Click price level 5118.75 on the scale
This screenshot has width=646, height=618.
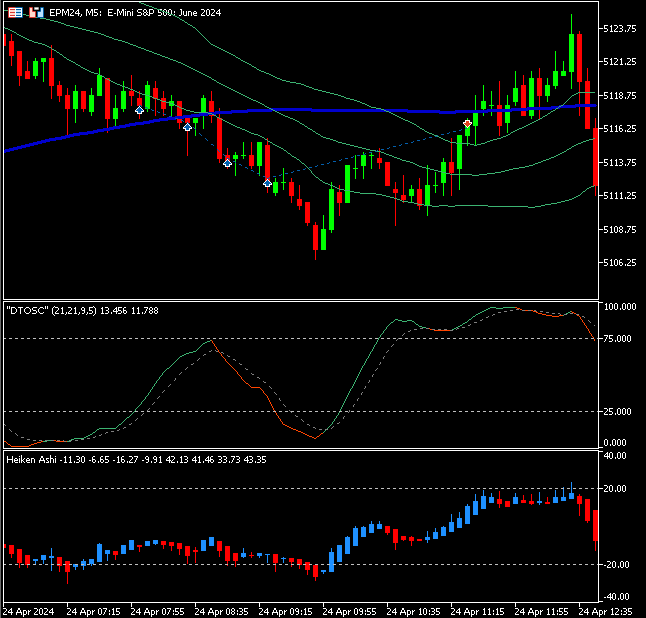[x=620, y=96]
